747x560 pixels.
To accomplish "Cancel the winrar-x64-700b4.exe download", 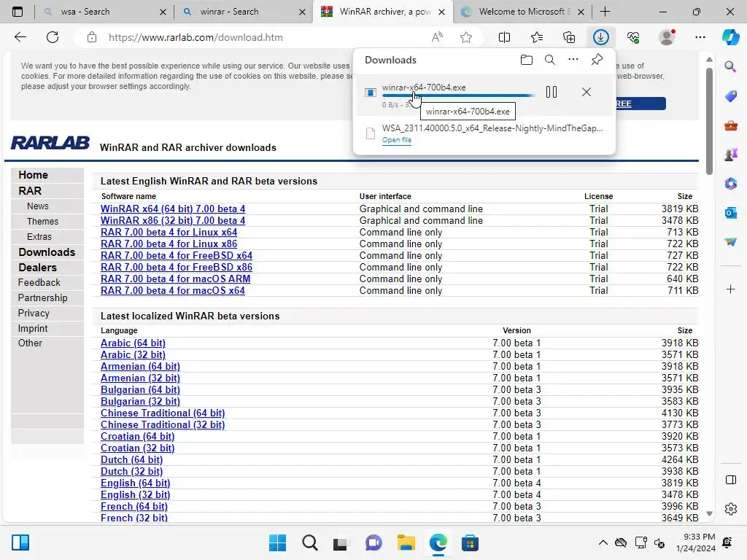I will coord(587,92).
